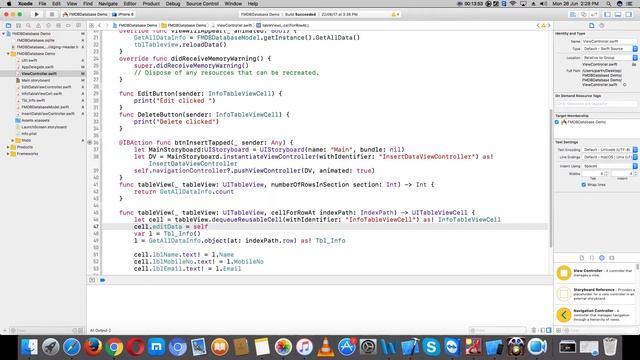Show the File Template library

point(582,258)
